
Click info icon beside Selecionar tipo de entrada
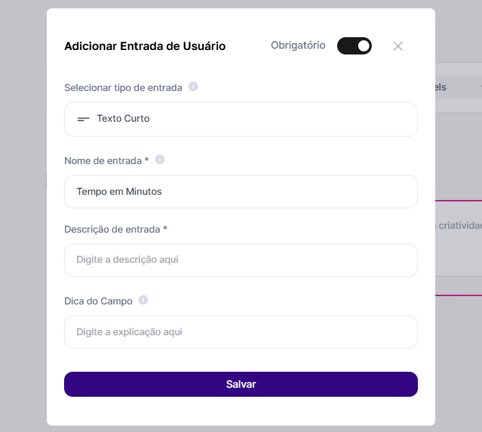point(193,87)
